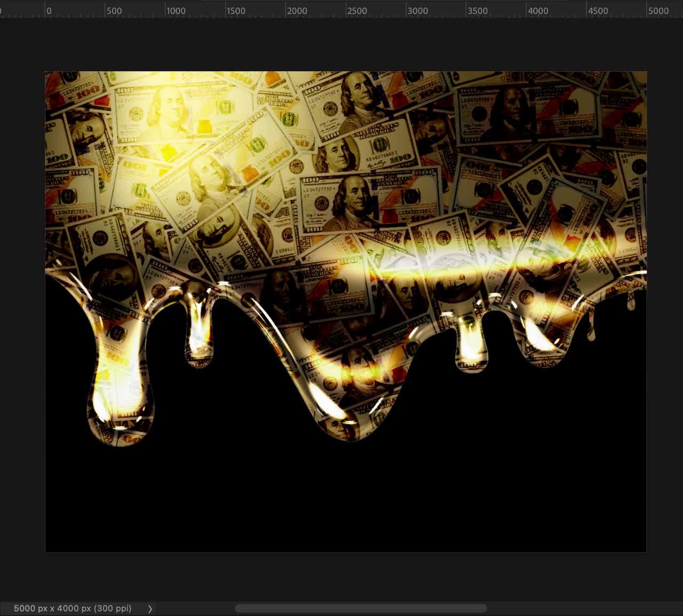Click the ruler mark labeled 4000
Image resolution: width=683 pixels, height=616 pixels.
click(538, 11)
